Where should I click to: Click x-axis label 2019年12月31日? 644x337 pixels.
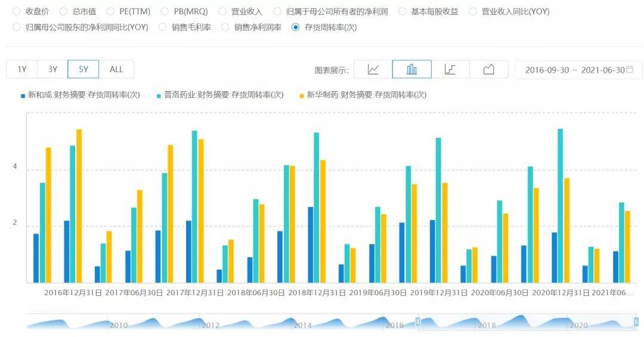click(439, 293)
